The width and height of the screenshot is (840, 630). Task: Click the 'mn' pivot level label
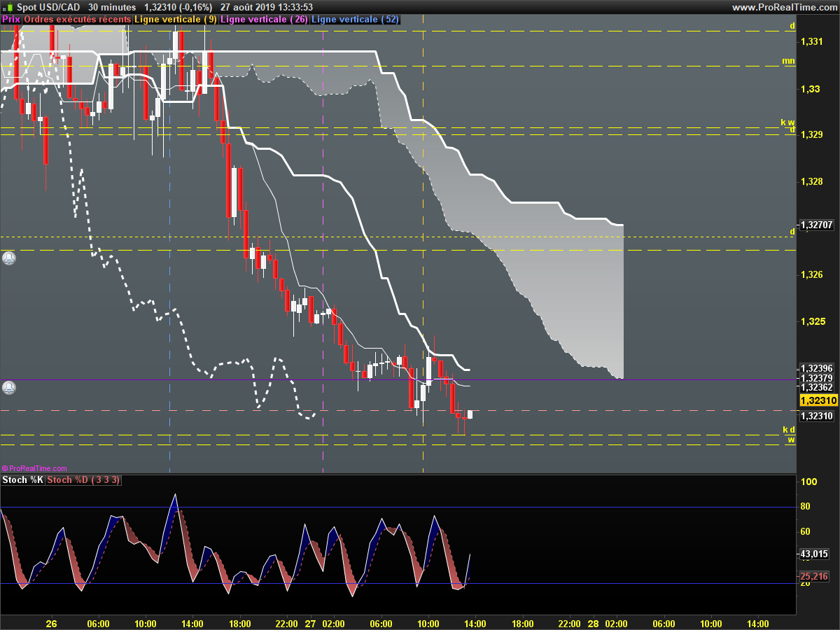[x=788, y=61]
